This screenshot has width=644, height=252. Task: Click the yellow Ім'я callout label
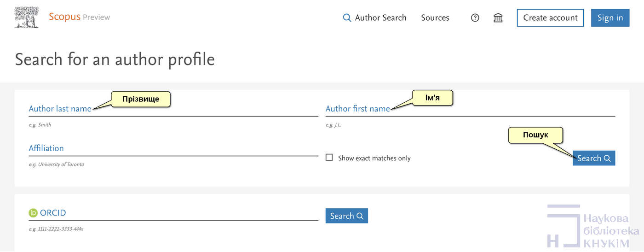tap(432, 98)
